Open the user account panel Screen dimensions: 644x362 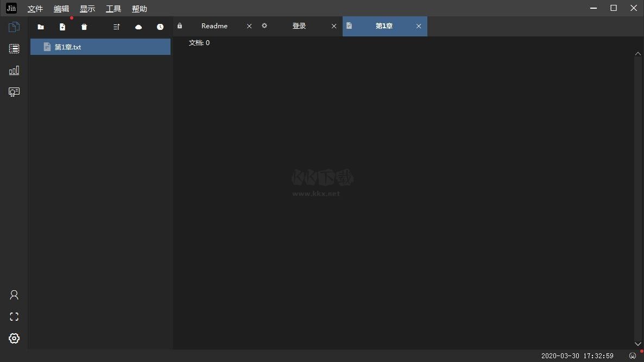click(x=14, y=295)
